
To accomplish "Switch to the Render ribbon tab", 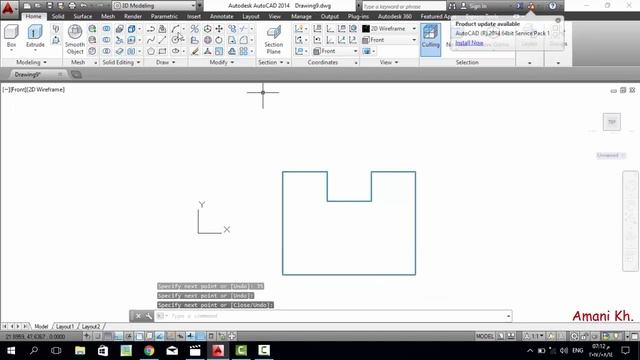I will tap(133, 16).
